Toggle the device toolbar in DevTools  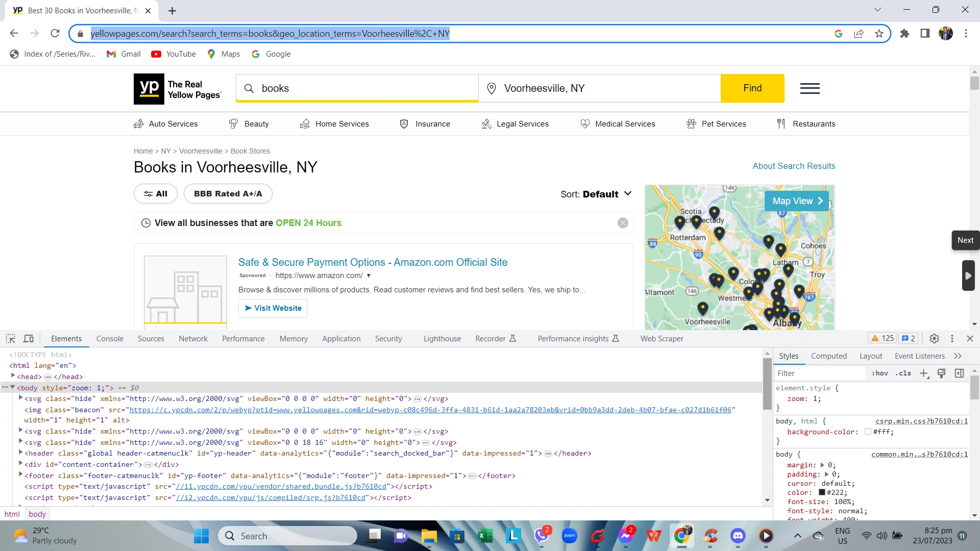point(29,338)
